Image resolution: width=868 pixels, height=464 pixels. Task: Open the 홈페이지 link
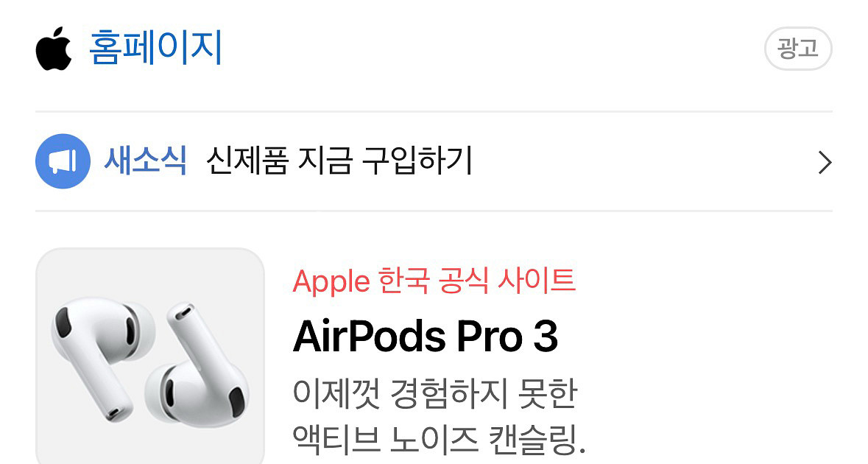pos(155,48)
